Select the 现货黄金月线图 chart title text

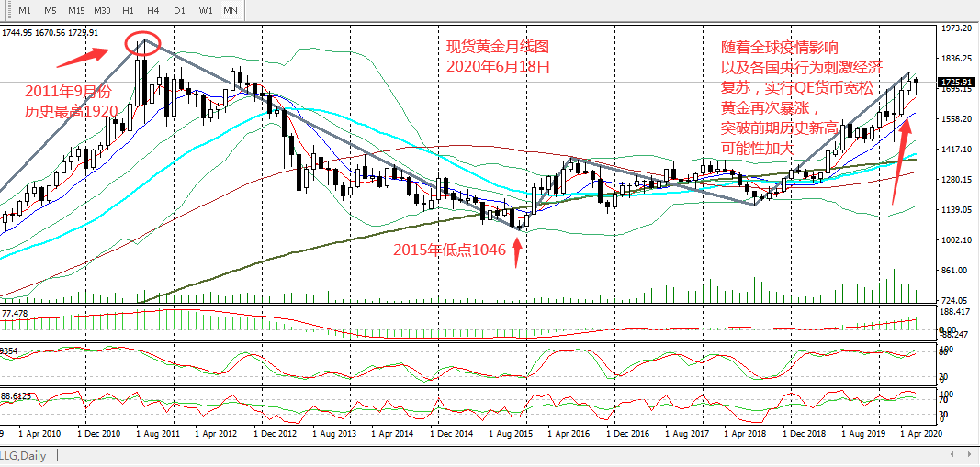pyautogui.click(x=498, y=47)
